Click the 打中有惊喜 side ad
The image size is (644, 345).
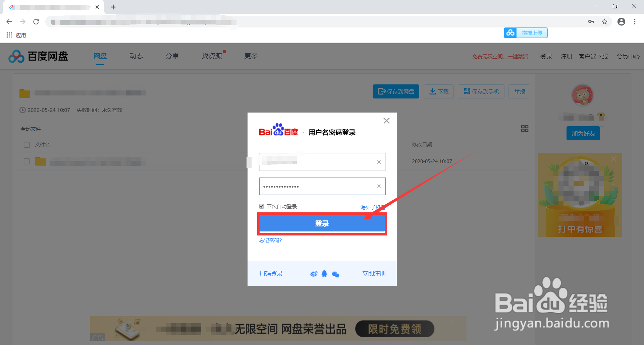pyautogui.click(x=580, y=195)
